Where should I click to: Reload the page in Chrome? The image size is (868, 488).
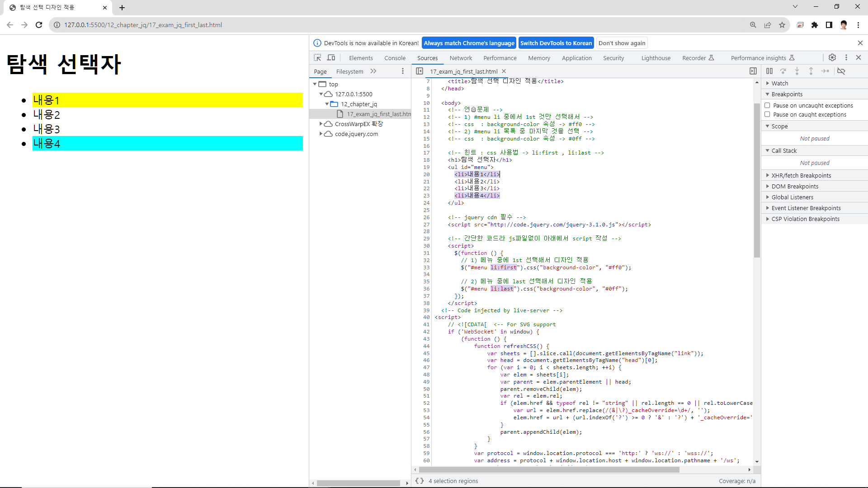[39, 25]
